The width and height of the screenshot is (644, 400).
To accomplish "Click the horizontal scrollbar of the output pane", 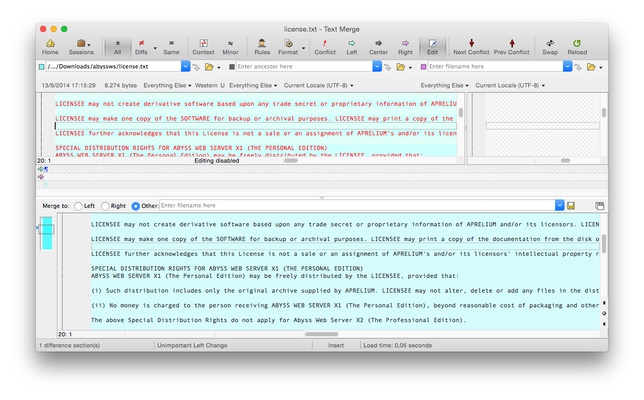I will click(322, 334).
